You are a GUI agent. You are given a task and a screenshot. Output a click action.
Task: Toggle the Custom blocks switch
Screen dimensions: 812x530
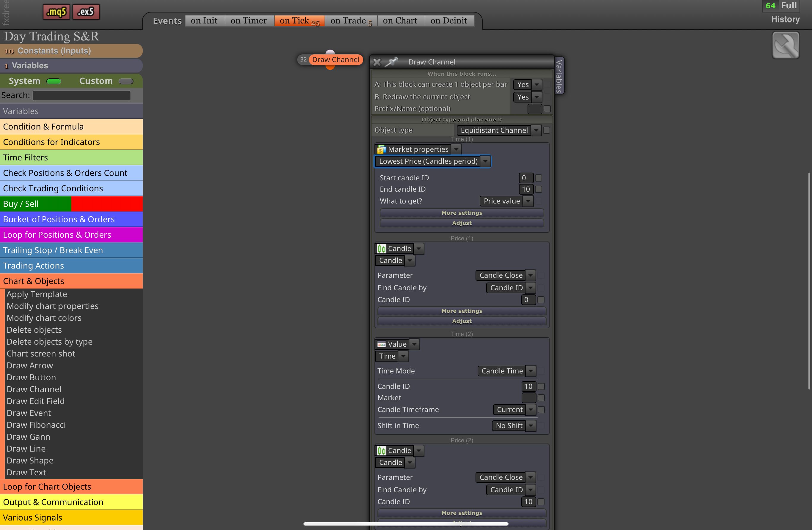pyautogui.click(x=126, y=81)
